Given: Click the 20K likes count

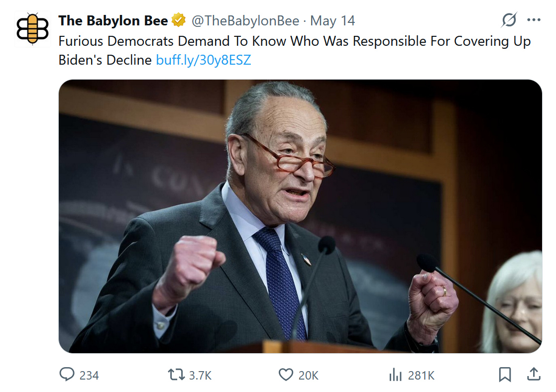Looking at the screenshot, I should click(309, 375).
